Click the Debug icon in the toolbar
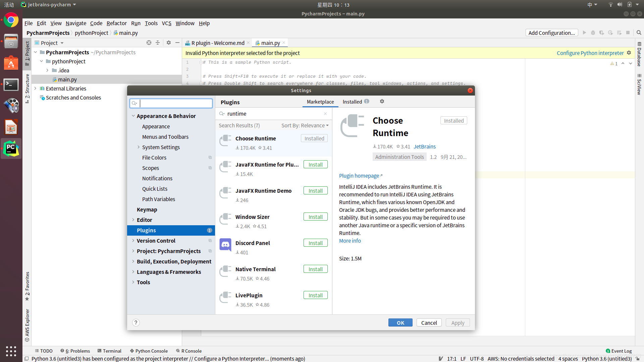The width and height of the screenshot is (644, 362). coord(593,33)
